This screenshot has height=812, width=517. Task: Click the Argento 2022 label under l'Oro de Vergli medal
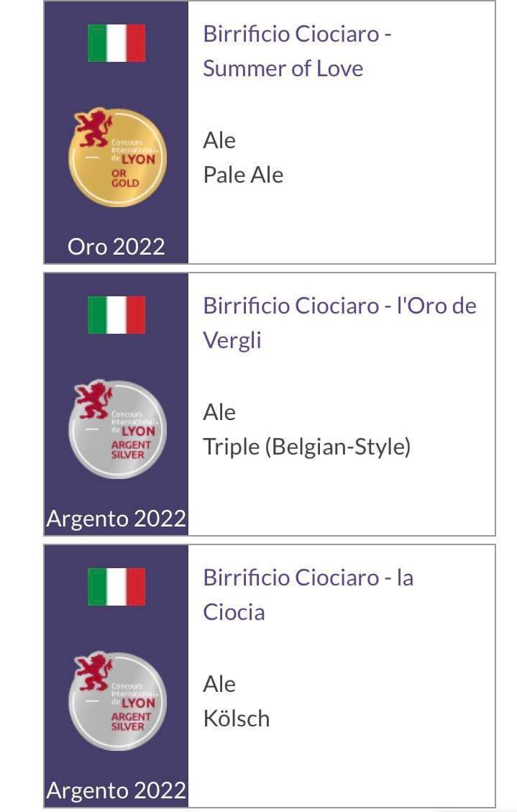coord(116,519)
